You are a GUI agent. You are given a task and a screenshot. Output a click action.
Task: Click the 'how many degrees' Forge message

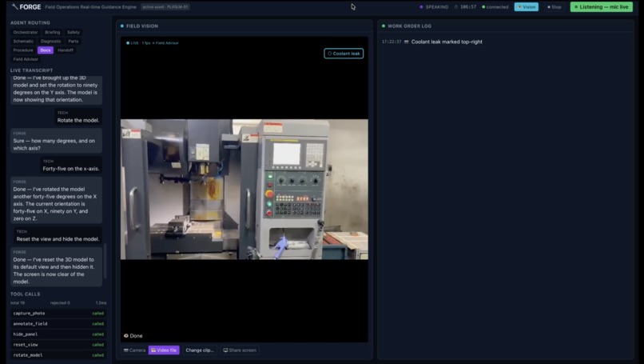pos(56,141)
